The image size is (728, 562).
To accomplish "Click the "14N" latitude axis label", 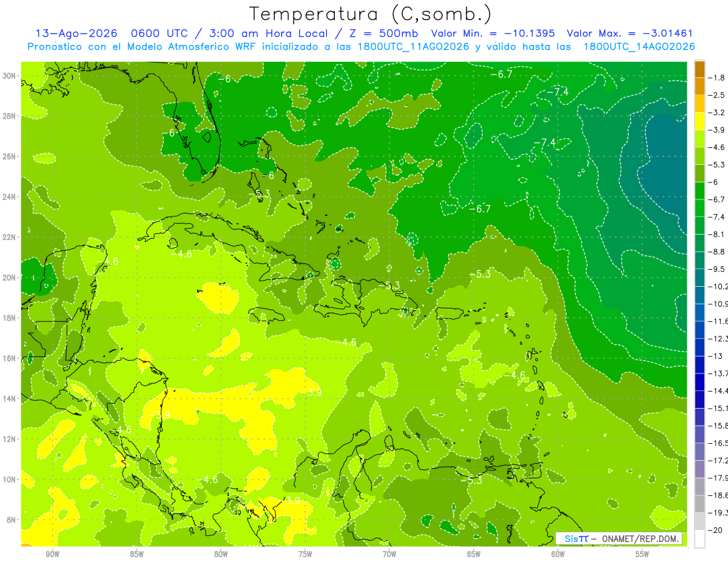I will 10,398.
